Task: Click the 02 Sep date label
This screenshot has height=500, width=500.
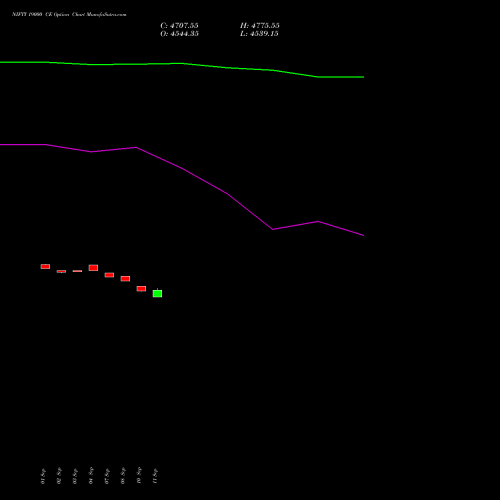Action: (59, 476)
